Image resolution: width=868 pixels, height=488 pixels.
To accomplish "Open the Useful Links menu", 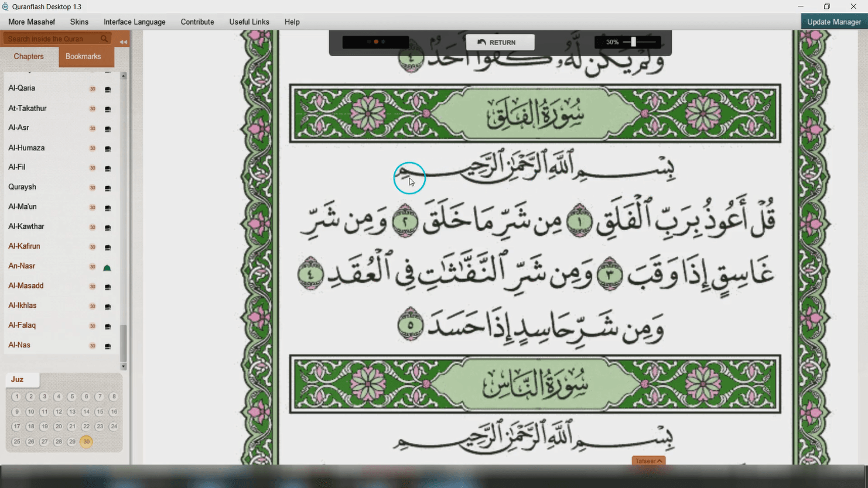I will [250, 22].
